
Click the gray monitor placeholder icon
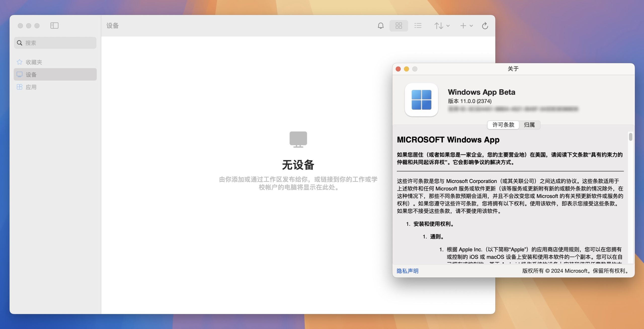pyautogui.click(x=298, y=139)
